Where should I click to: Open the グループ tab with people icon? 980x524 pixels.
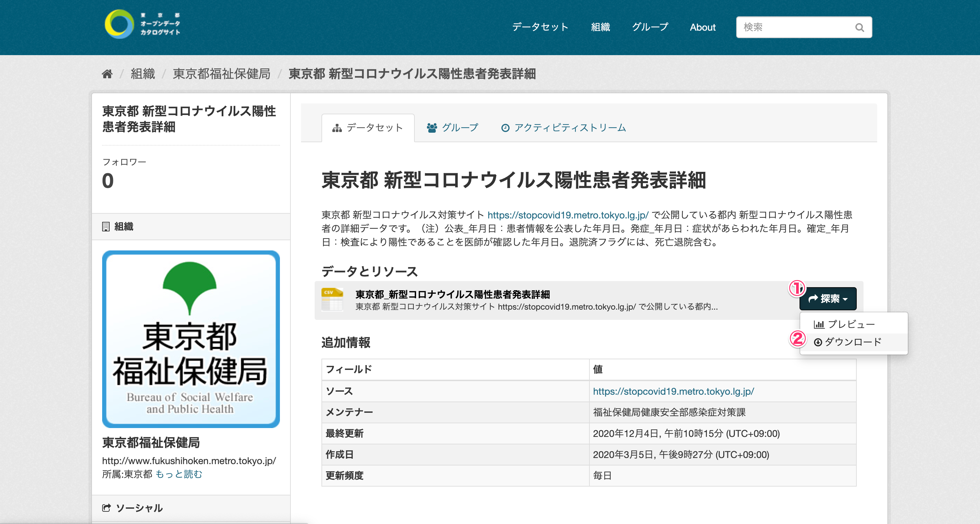click(x=452, y=128)
